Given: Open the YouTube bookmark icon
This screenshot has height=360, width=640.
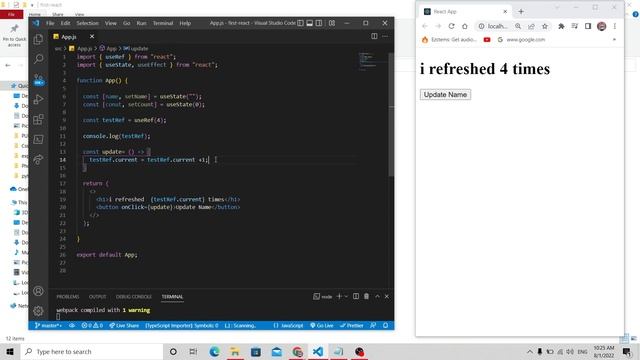Looking at the screenshot, I should (x=487, y=40).
